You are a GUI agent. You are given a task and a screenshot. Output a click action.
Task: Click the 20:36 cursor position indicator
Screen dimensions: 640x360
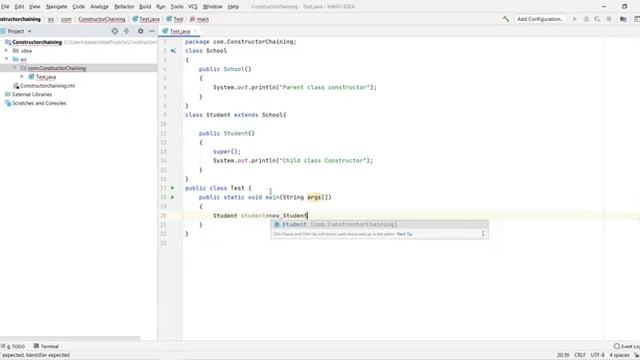[x=563, y=355]
